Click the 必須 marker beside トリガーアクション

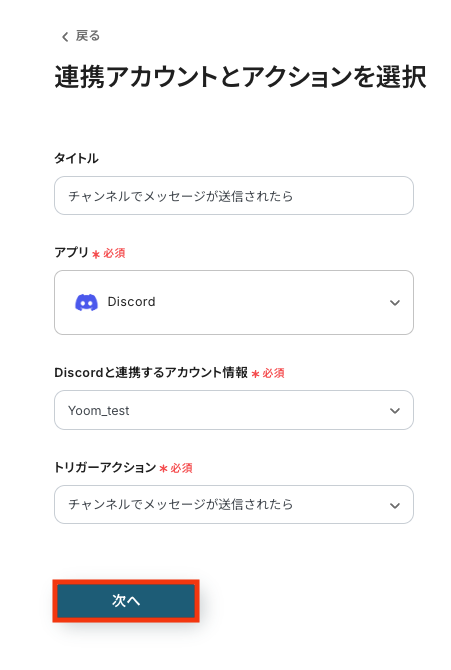click(176, 468)
